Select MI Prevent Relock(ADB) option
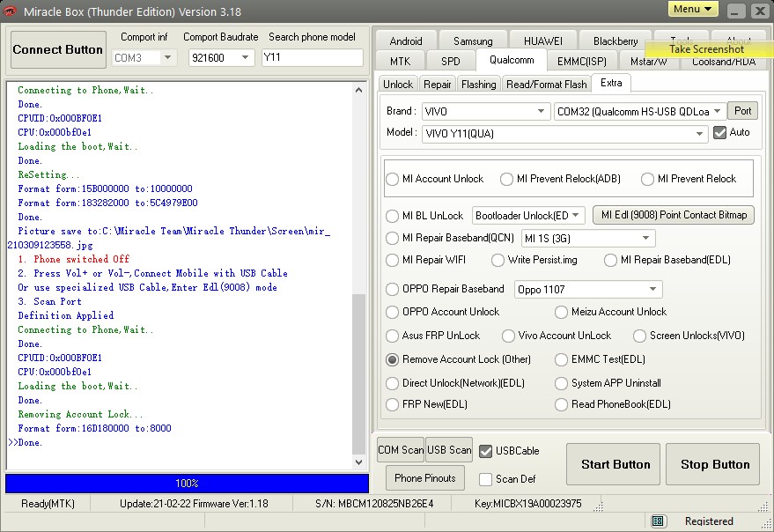Viewport: 774px width, 532px height. [506, 179]
